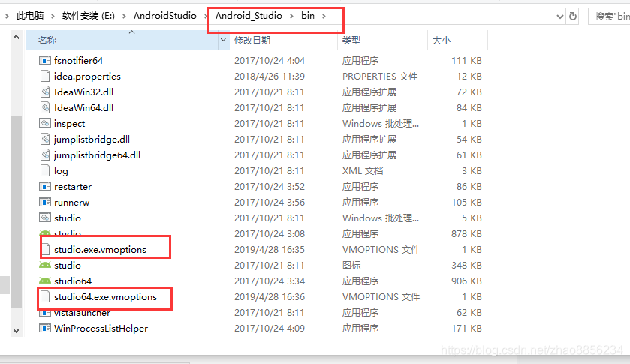Select the WinProcessListHelper file name
Image resolution: width=630 pixels, height=364 pixels.
tap(101, 328)
